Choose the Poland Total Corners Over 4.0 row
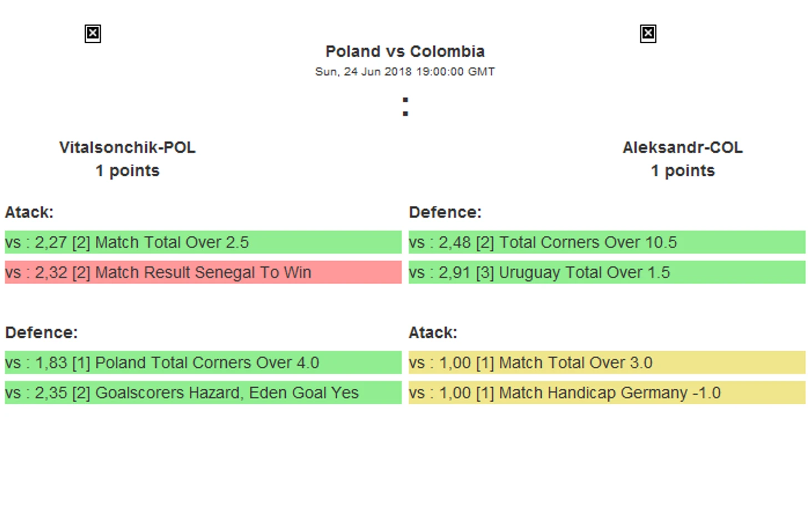Screen dimensions: 810x532 [x=203, y=363]
